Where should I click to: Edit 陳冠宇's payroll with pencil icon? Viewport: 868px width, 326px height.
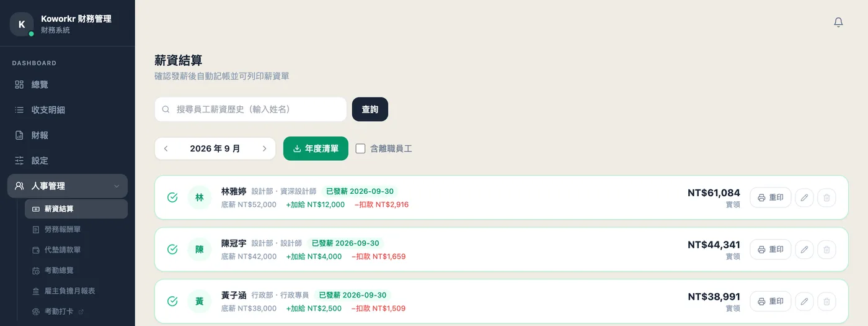click(804, 250)
